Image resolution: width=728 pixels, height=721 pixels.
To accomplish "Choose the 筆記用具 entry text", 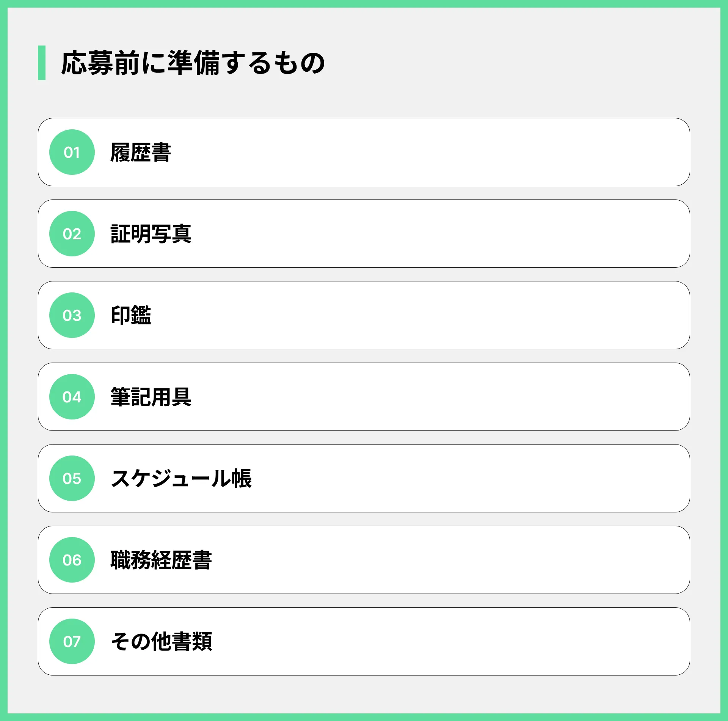I will pos(151,397).
